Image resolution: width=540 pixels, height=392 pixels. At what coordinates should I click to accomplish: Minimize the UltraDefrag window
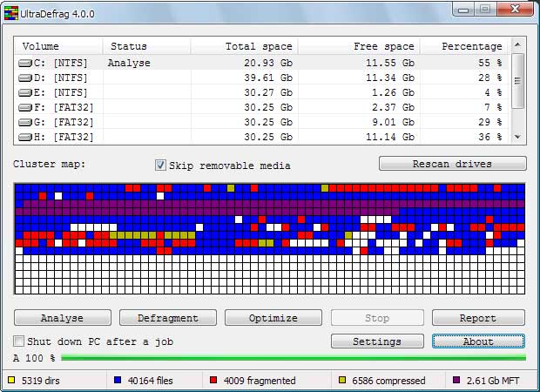[x=463, y=10]
